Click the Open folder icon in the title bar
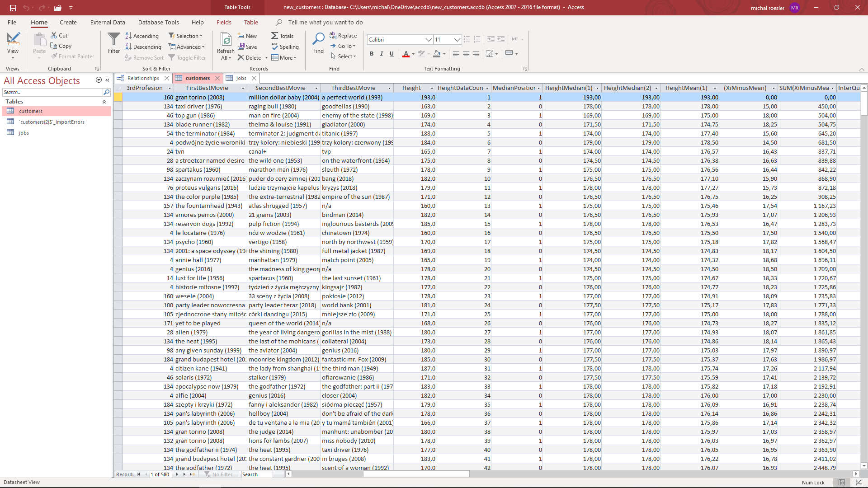868x488 pixels. (57, 8)
